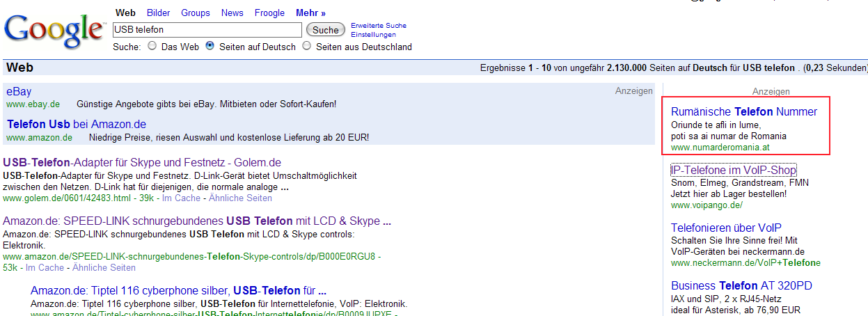The width and height of the screenshot is (868, 316).
Task: Open SPEED-LINK result 'Im Cache' link
Action: [x=45, y=267]
